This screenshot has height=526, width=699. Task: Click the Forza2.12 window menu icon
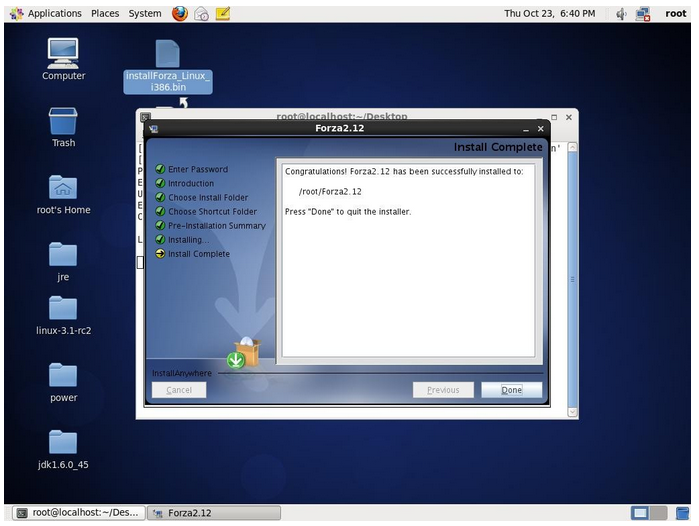point(154,129)
